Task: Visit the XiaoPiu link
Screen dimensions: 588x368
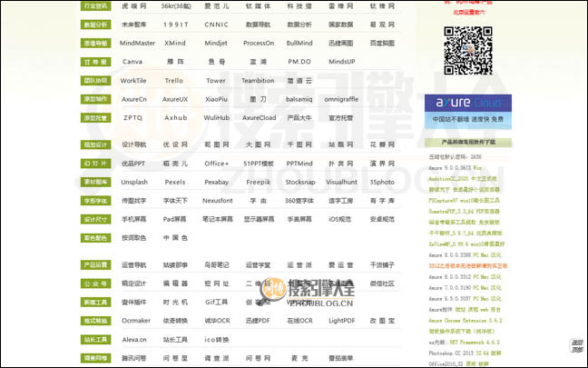Action: [216, 100]
